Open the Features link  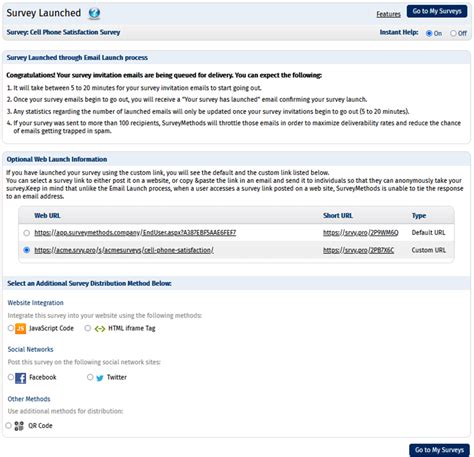pyautogui.click(x=388, y=14)
